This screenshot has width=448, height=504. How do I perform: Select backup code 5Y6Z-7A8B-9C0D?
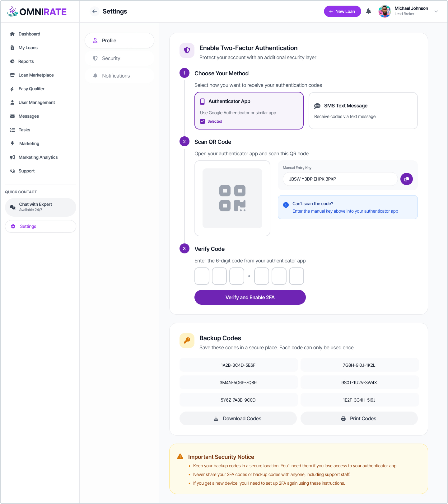click(239, 400)
